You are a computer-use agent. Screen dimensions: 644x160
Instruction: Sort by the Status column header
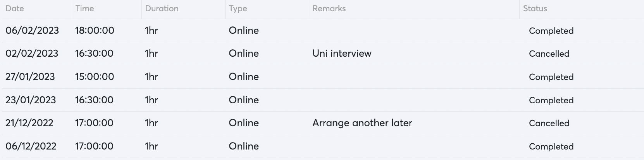pos(535,9)
